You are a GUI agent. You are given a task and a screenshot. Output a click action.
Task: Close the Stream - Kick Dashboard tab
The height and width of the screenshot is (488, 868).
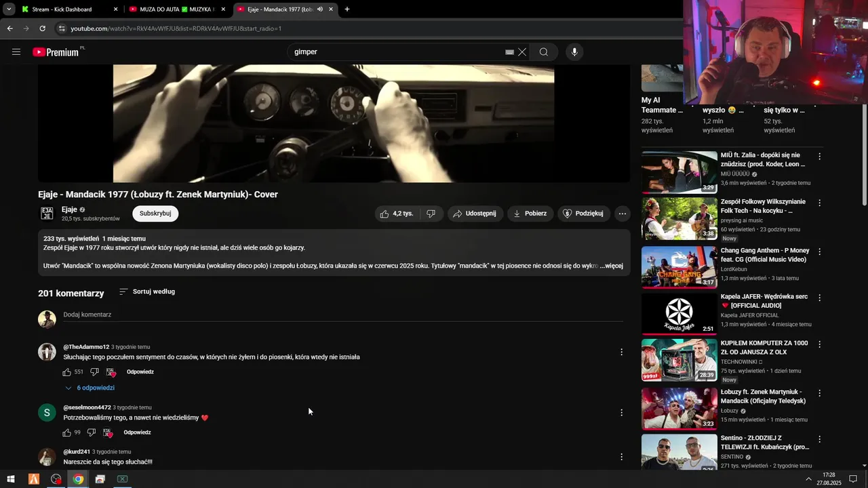tap(115, 9)
